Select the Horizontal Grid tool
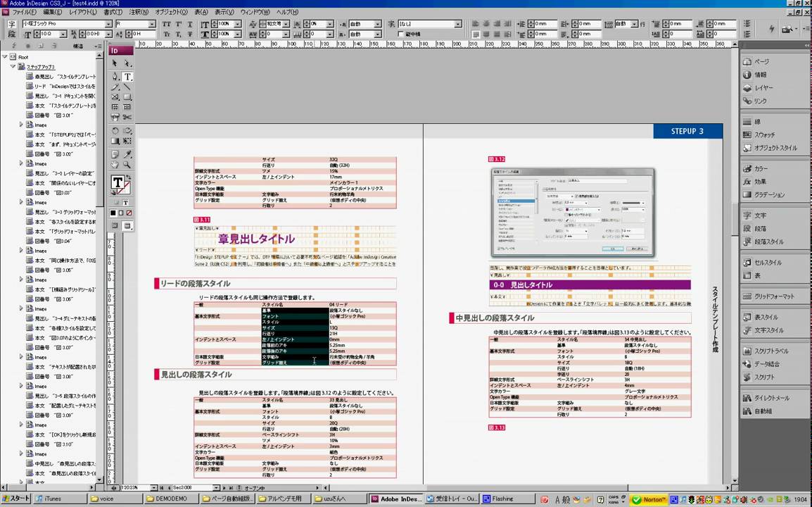 point(115,107)
